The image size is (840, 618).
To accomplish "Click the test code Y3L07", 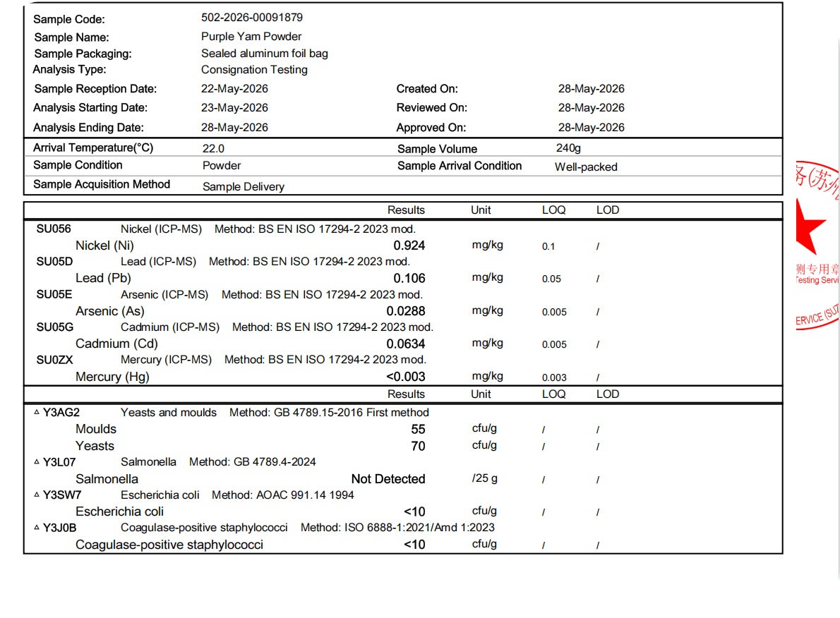I will point(59,462).
